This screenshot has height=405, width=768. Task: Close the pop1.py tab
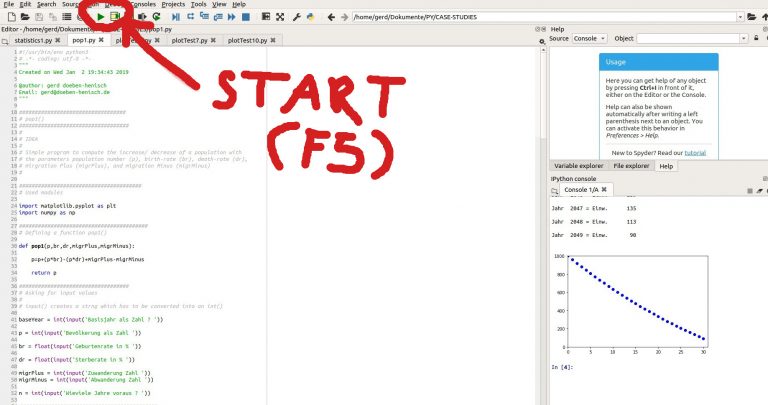[x=101, y=40]
